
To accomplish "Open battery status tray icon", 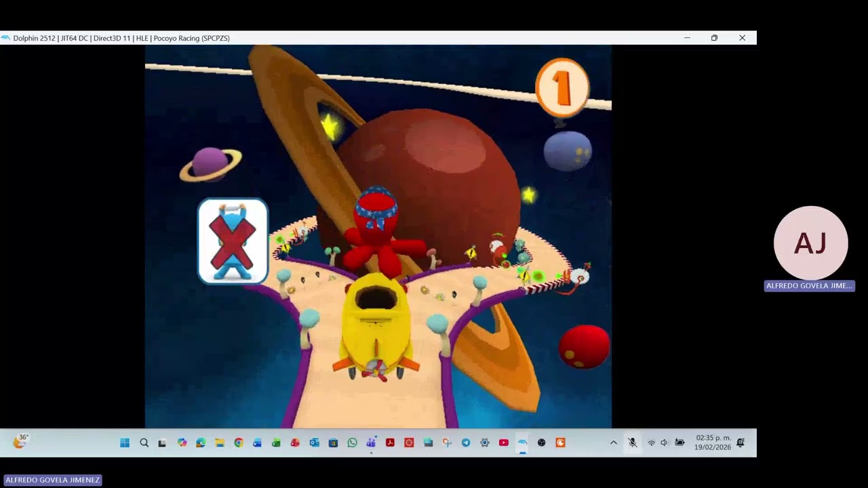I will [679, 443].
